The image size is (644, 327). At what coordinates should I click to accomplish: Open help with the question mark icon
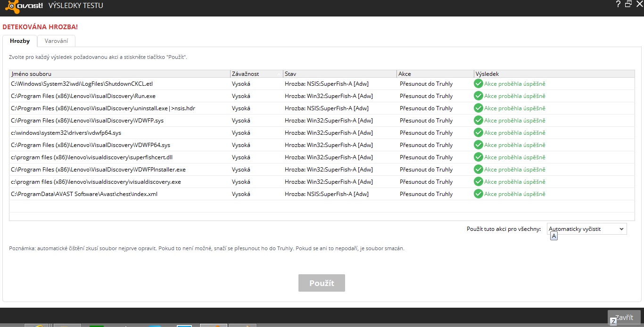coord(618,4)
